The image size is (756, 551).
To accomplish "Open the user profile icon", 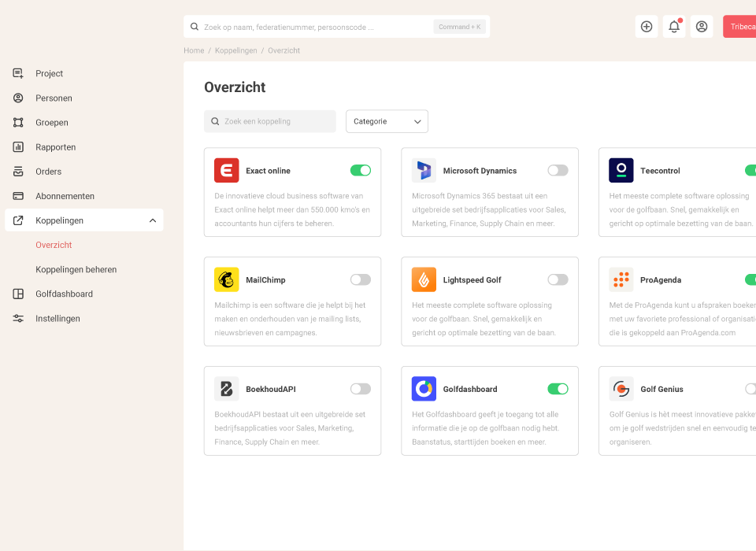I will coord(702,27).
